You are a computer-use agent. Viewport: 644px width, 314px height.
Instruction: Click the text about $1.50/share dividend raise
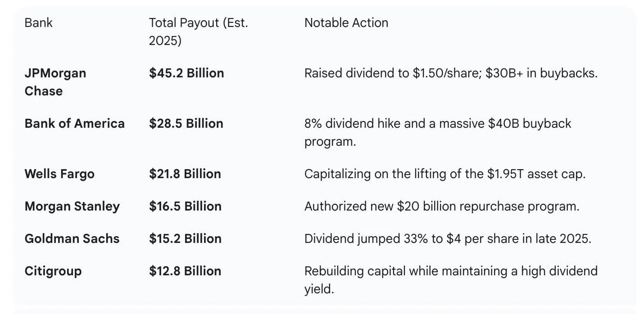[x=451, y=73]
